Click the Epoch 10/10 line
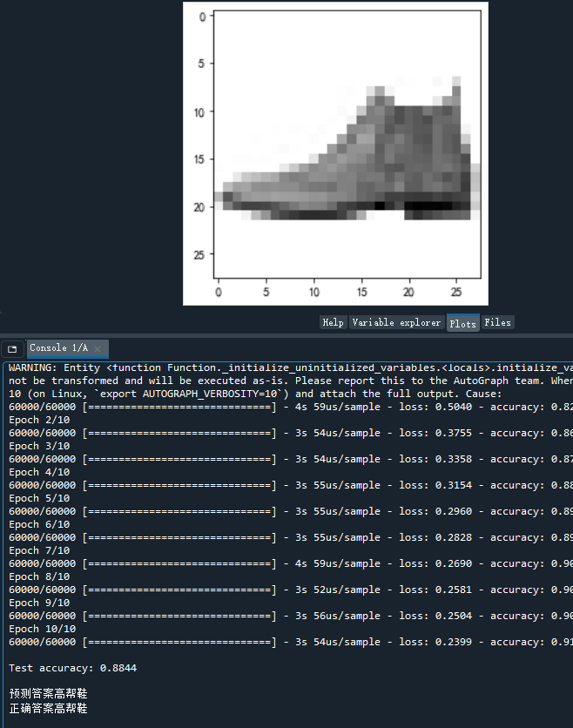The width and height of the screenshot is (573, 728). click(x=43, y=629)
